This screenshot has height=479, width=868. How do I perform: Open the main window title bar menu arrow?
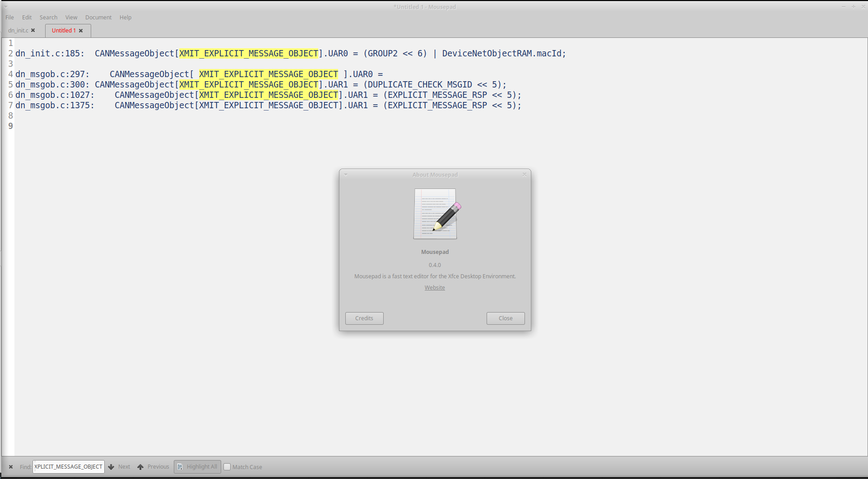click(x=5, y=7)
